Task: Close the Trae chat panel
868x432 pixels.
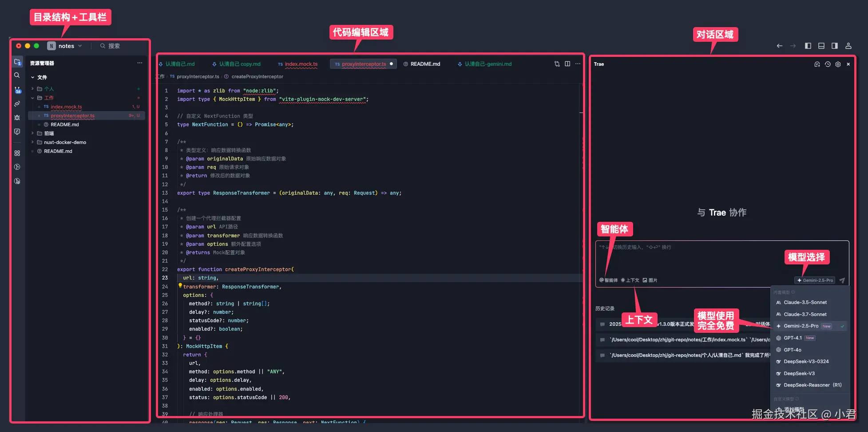Action: point(848,64)
